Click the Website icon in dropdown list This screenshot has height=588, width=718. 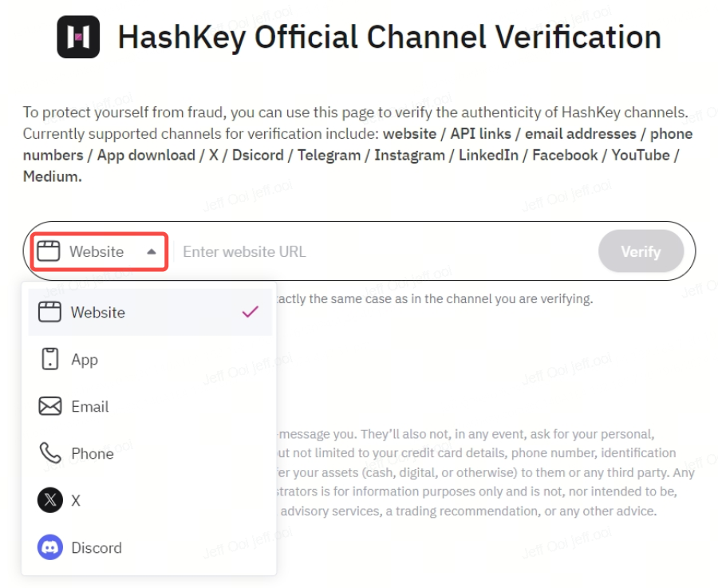click(49, 312)
